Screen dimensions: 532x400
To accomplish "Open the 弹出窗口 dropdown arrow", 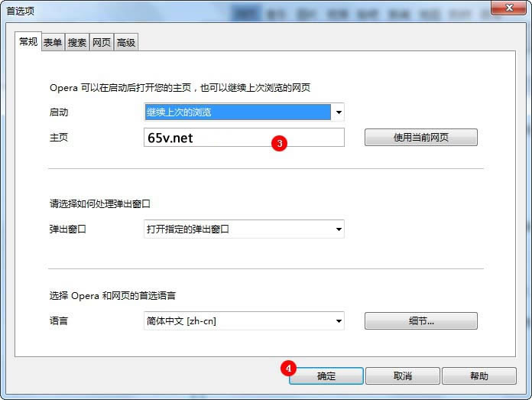I will (339, 229).
